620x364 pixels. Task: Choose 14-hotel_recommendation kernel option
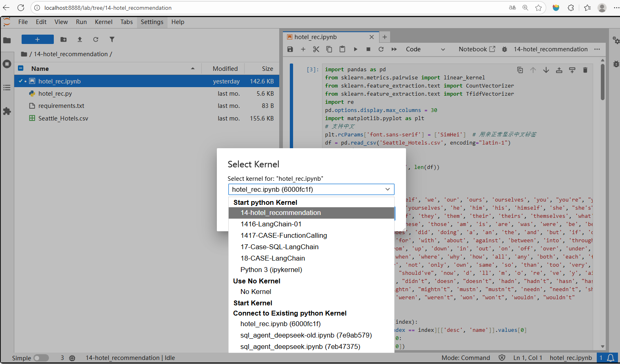(311, 213)
